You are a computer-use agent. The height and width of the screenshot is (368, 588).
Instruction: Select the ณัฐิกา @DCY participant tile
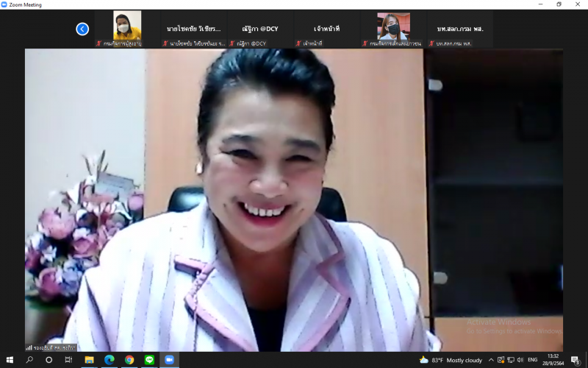[260, 29]
